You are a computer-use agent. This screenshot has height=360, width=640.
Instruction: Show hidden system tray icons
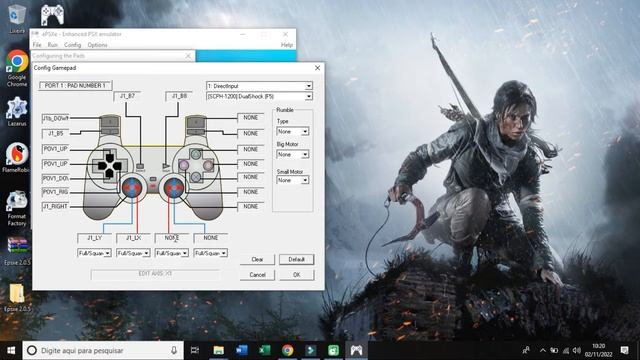click(542, 350)
